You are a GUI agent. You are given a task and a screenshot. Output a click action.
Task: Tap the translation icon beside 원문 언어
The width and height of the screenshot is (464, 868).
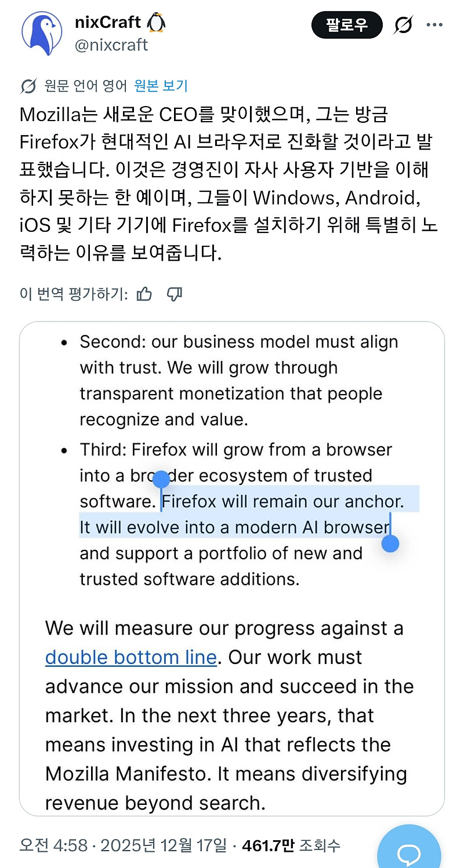(28, 86)
